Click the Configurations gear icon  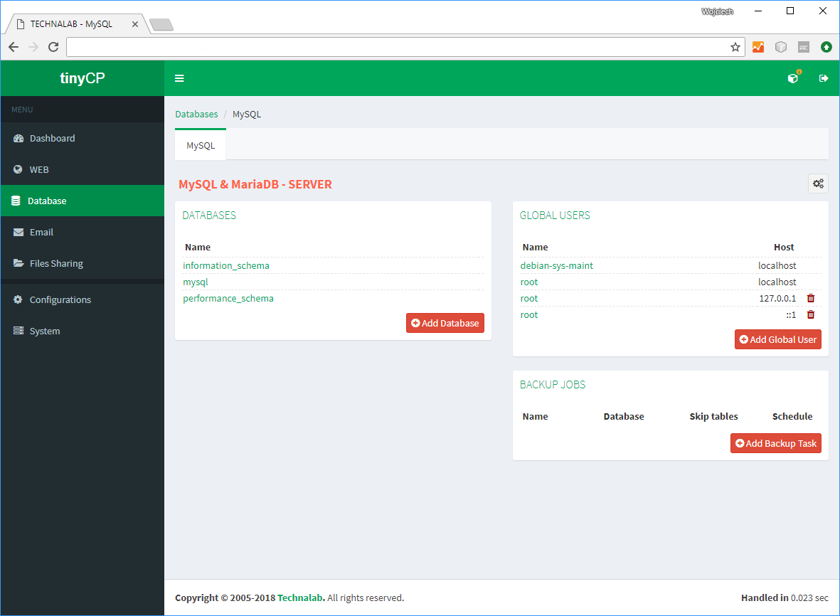tap(18, 299)
